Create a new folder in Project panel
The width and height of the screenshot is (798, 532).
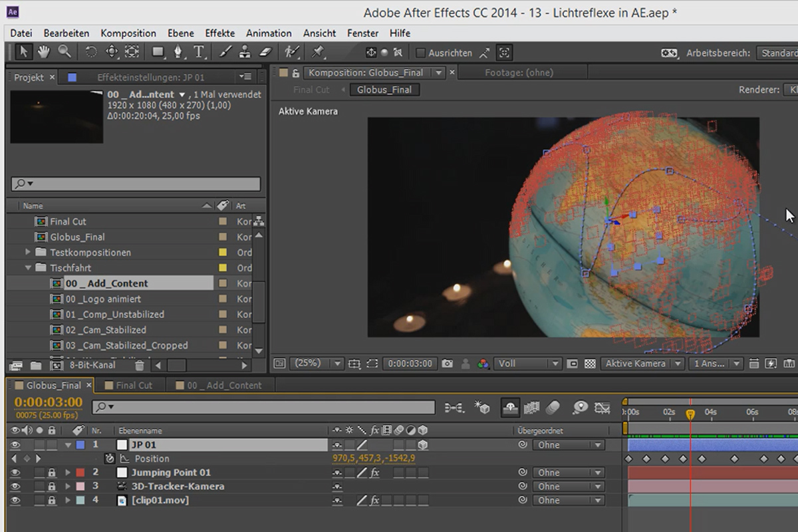tap(36, 365)
